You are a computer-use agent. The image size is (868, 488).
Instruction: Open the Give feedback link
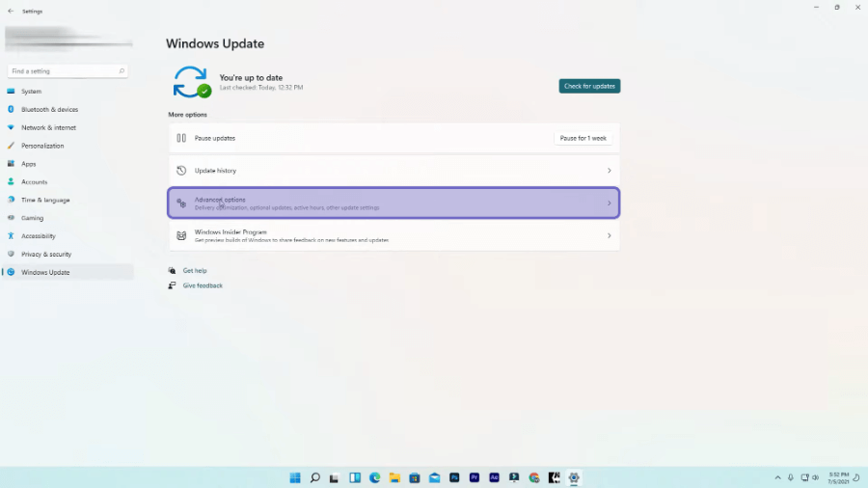203,285
